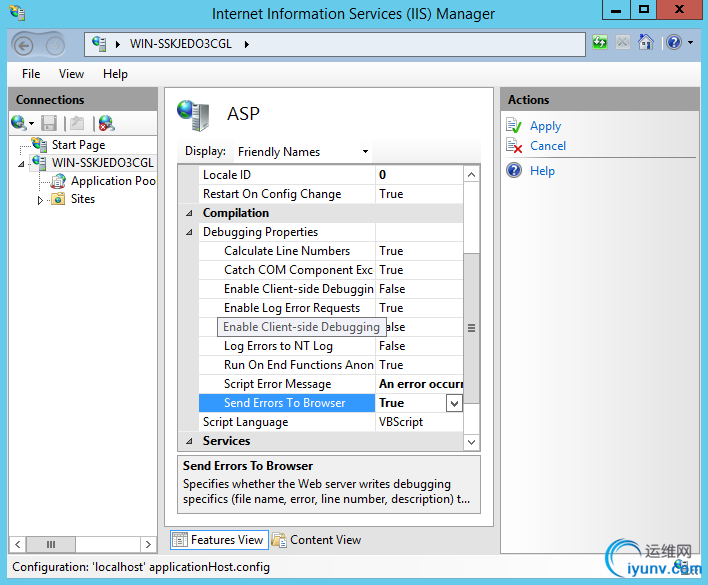The width and height of the screenshot is (708, 585).
Task: Minimize the IIS Manager window
Action: (x=616, y=10)
